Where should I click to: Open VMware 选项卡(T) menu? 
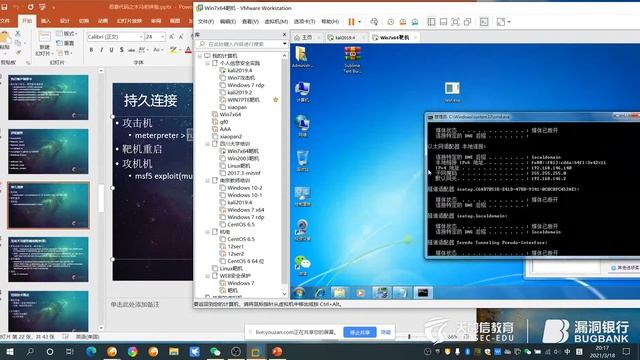[304, 22]
